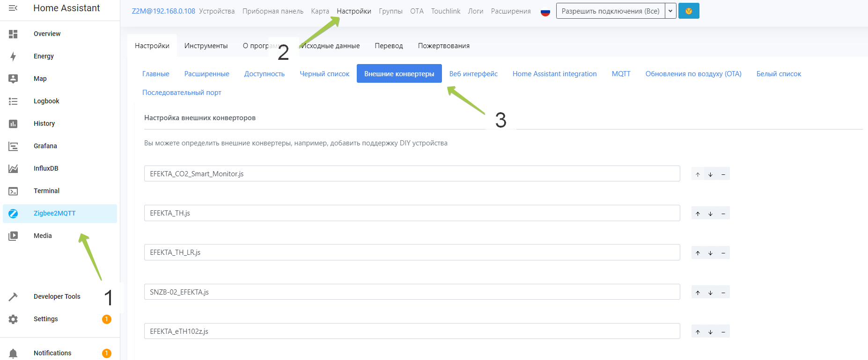The image size is (868, 360).
Task: Click the Settings notification badge
Action: (107, 319)
